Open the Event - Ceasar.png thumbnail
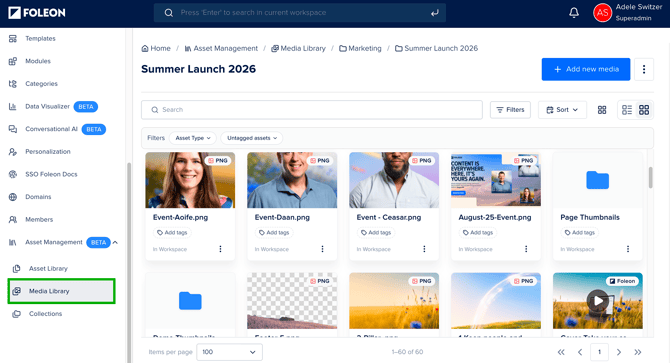 pyautogui.click(x=394, y=180)
